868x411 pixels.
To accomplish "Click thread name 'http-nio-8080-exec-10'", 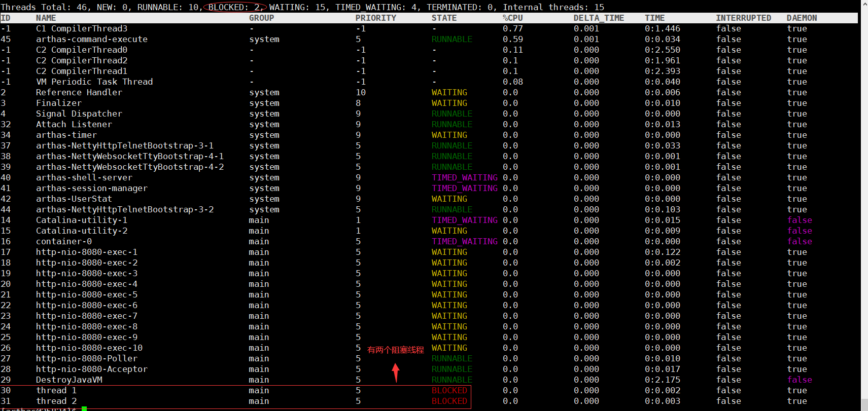I will point(89,348).
